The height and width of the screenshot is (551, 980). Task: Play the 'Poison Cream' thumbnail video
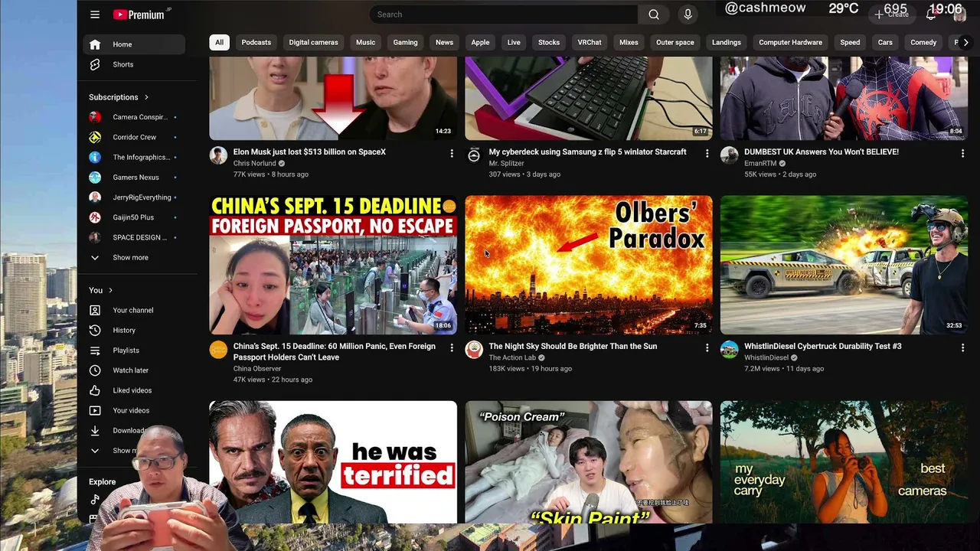click(588, 462)
